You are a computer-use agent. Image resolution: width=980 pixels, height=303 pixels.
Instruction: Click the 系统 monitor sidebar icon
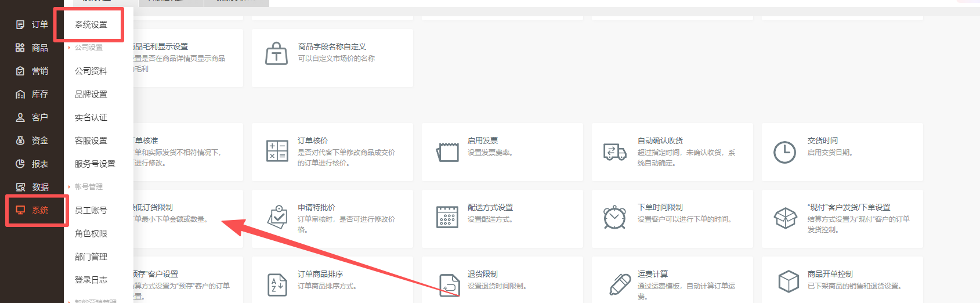tap(20, 210)
